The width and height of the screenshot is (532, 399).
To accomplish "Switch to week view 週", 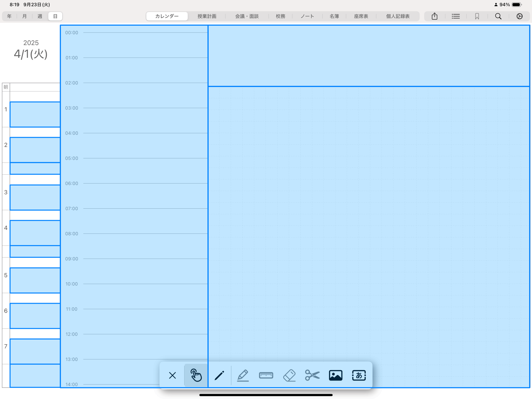I will [40, 16].
